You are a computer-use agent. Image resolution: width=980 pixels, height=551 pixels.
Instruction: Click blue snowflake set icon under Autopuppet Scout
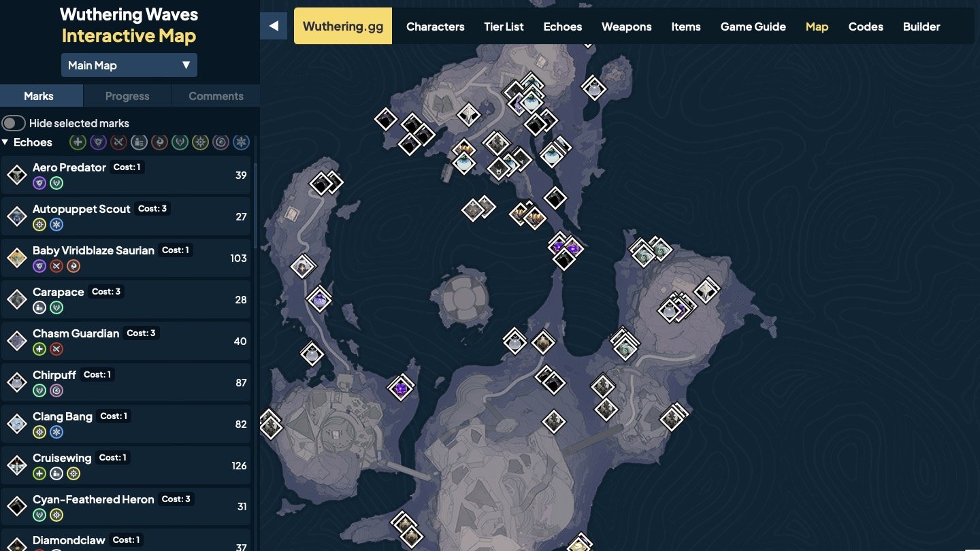[x=56, y=224]
